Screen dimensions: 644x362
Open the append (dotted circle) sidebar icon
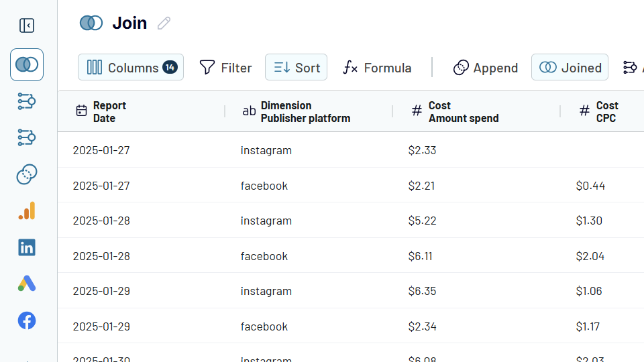click(27, 175)
